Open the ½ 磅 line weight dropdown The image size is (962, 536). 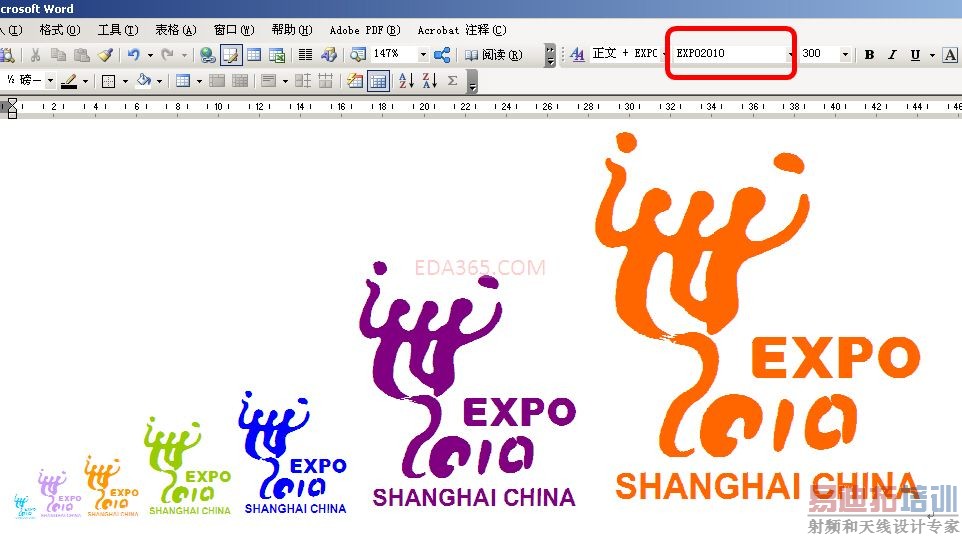50,80
